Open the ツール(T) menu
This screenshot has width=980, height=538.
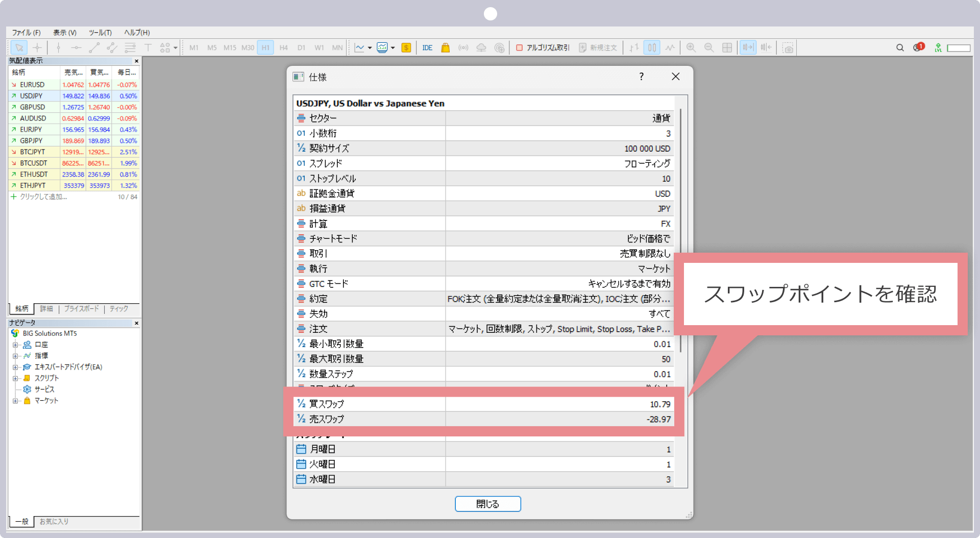tap(100, 33)
